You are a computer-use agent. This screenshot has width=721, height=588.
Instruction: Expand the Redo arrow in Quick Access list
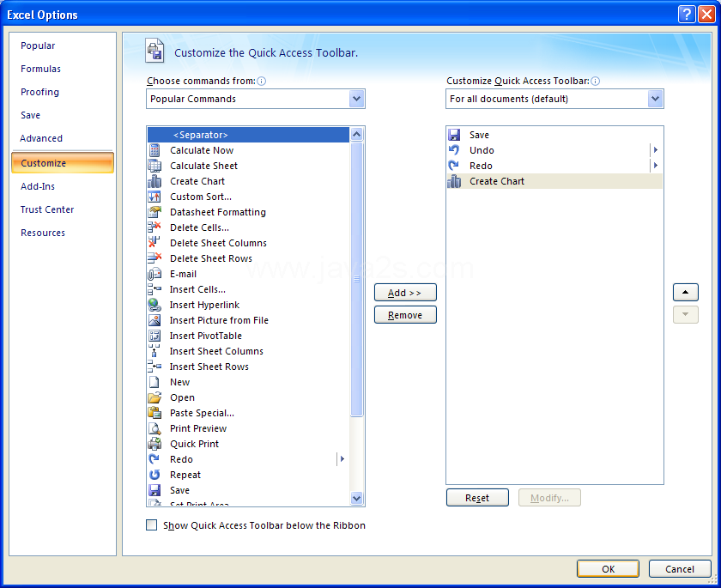(656, 166)
